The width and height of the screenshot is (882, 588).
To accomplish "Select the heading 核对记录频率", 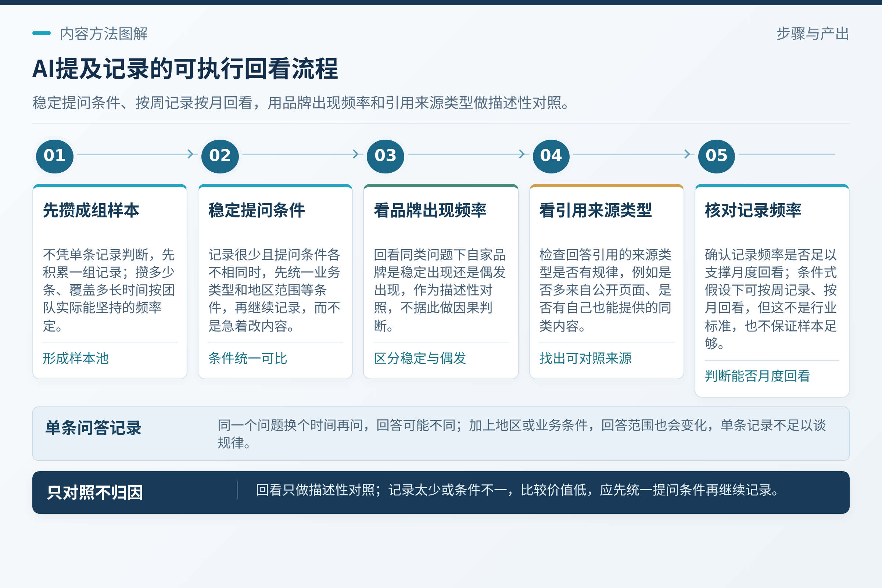I will tap(753, 210).
